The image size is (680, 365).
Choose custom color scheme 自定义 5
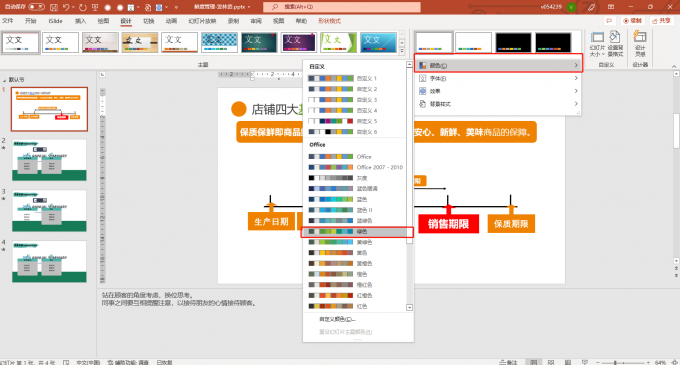(x=356, y=121)
